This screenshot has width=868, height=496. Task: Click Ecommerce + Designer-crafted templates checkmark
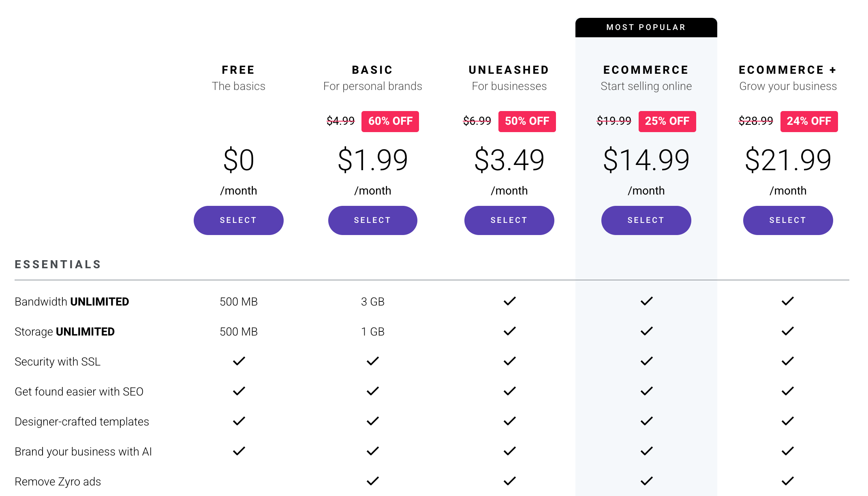(787, 421)
